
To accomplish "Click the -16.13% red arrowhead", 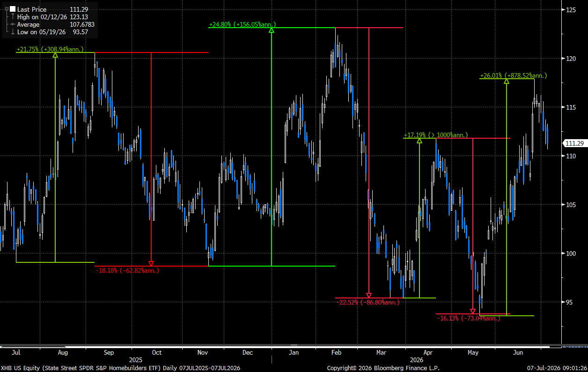I will pyautogui.click(x=473, y=311).
